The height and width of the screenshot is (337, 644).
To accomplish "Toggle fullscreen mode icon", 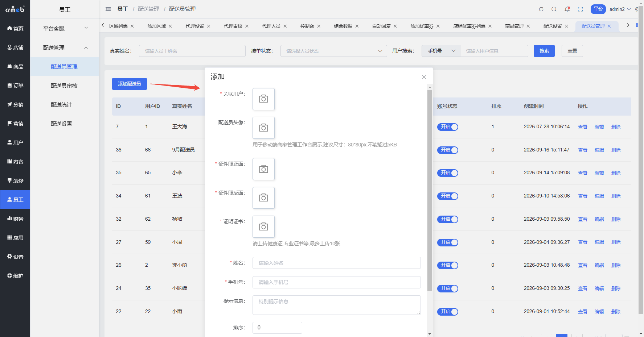I will click(x=580, y=9).
